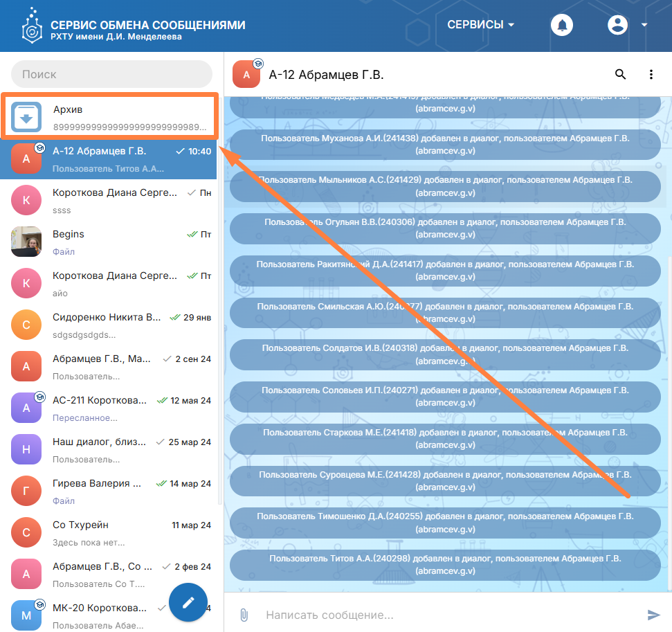Select the Гирева Валерия chat
The width and height of the screenshot is (672, 632).
click(111, 491)
